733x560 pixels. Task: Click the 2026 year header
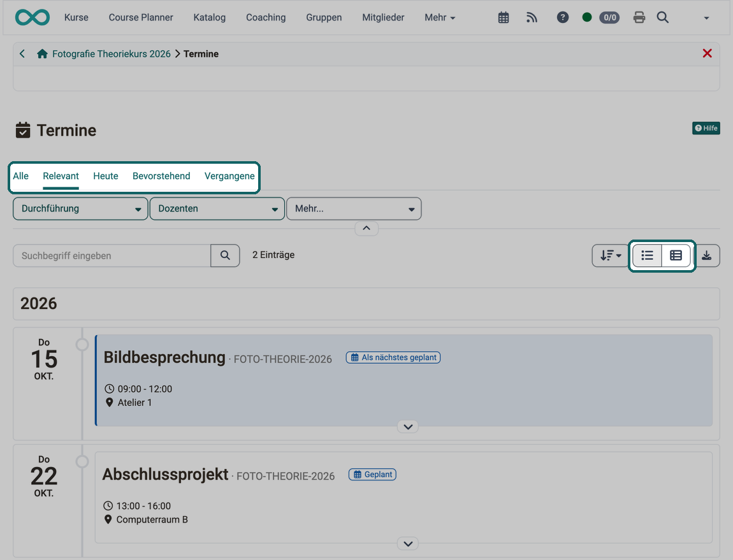coord(38,303)
